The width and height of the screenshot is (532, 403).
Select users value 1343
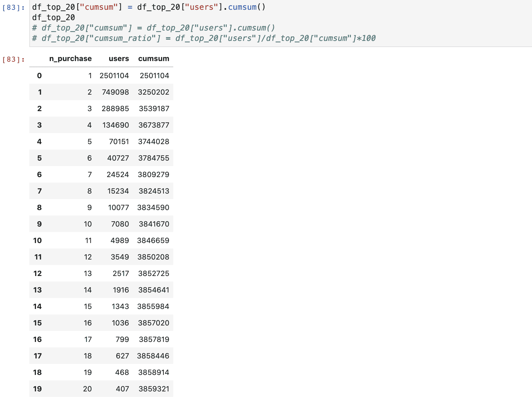tap(120, 307)
